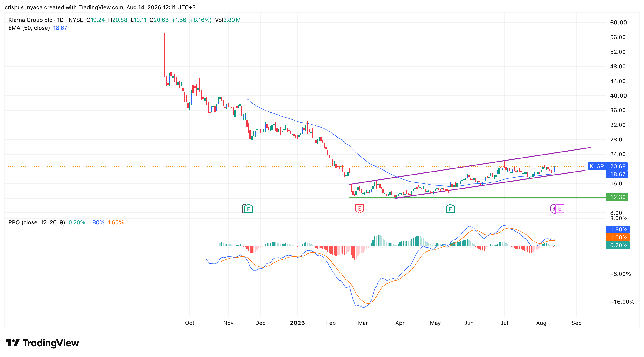Click the red earnings E marker near March

359,209
